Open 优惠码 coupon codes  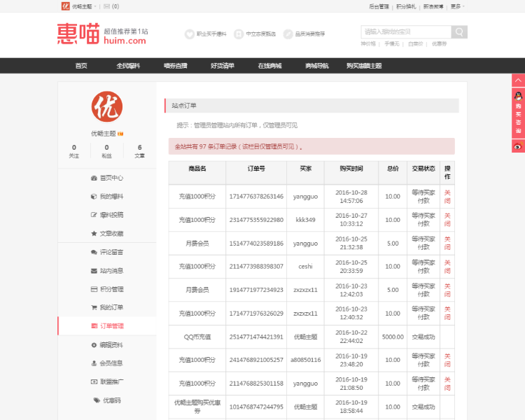107,400
